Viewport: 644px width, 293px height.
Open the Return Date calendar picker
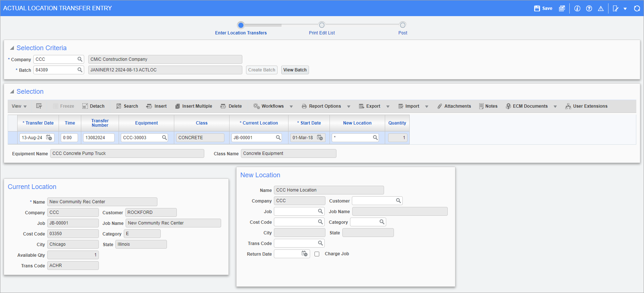tap(305, 254)
